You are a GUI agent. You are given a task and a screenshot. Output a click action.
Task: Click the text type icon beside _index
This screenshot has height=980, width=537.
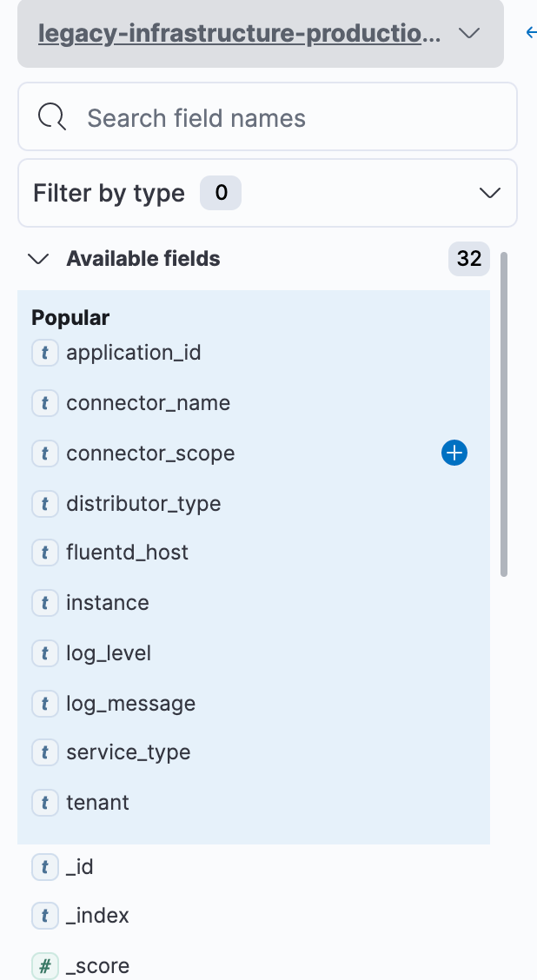[44, 915]
